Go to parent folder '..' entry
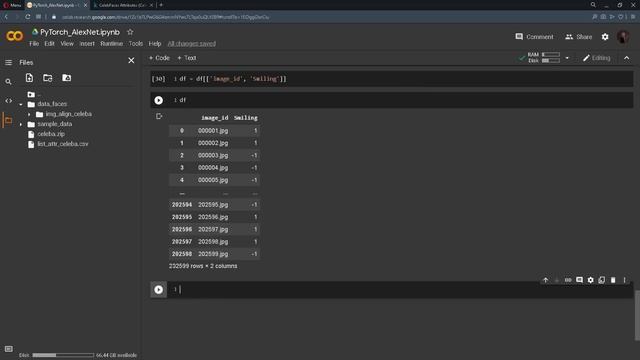The image size is (640, 360). (x=39, y=94)
